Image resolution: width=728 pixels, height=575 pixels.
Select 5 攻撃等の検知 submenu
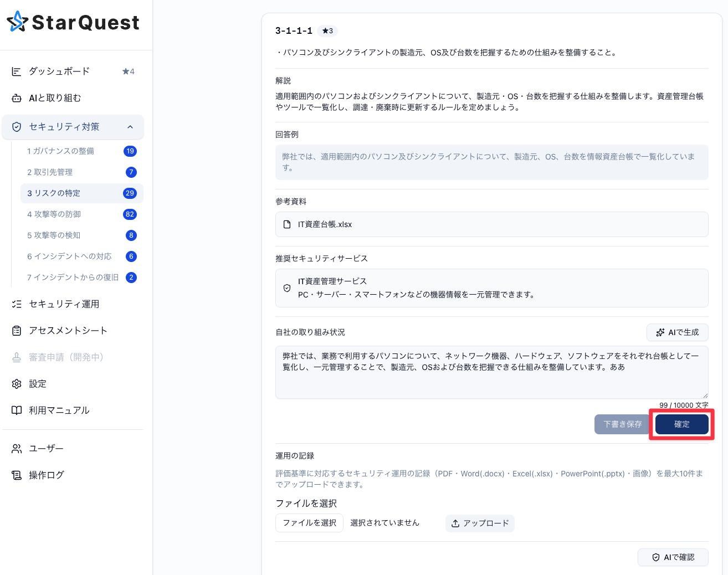tap(82, 235)
